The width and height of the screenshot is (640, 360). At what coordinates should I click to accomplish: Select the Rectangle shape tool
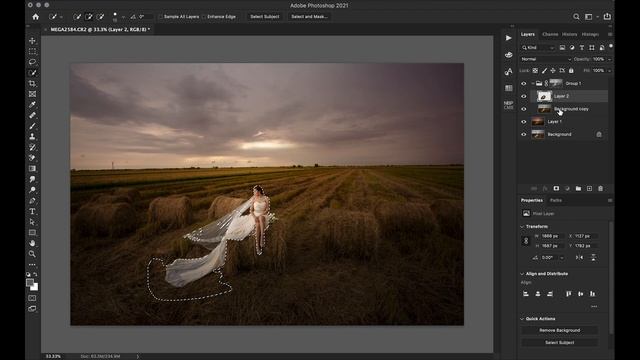coord(32,233)
